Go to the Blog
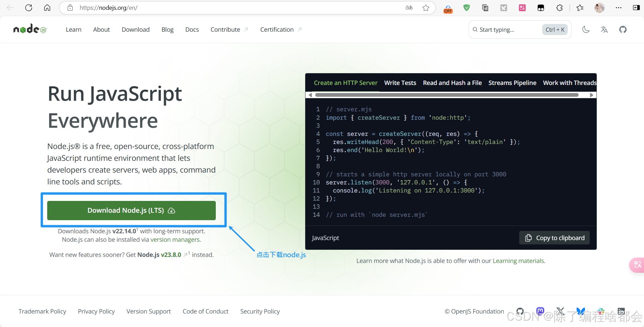 167,30
